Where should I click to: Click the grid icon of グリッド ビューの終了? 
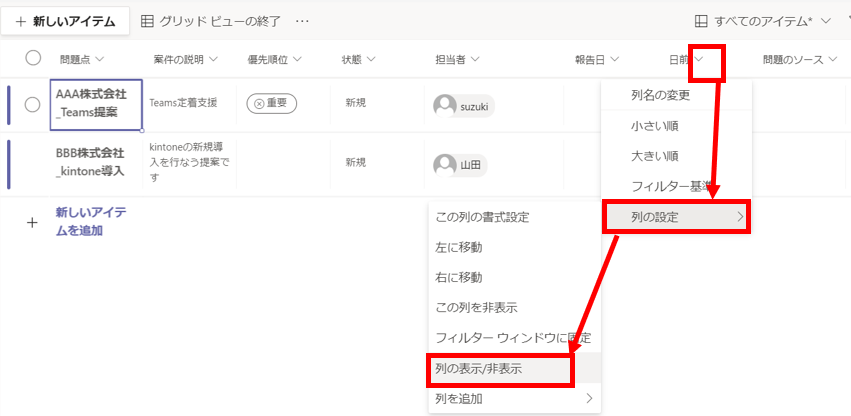[147, 22]
